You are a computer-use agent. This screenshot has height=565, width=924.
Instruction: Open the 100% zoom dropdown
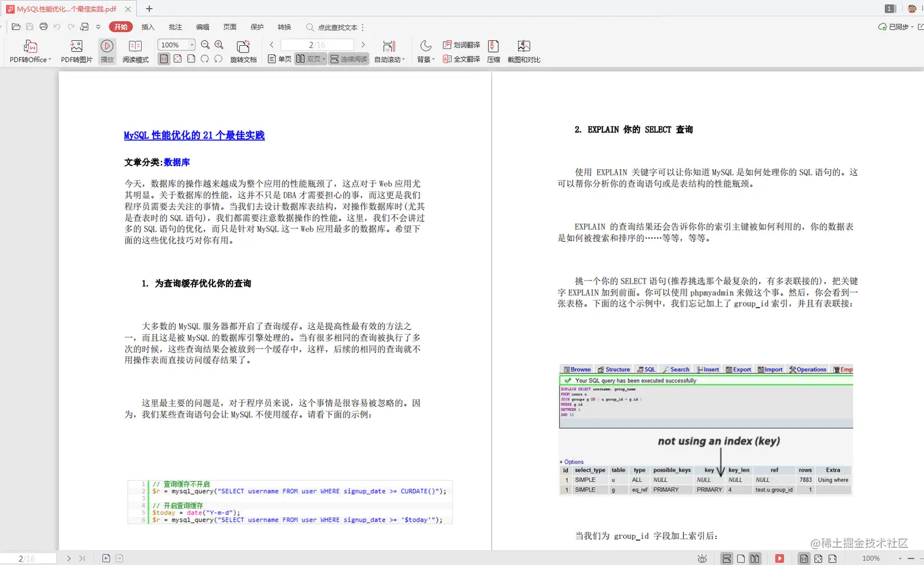176,44
